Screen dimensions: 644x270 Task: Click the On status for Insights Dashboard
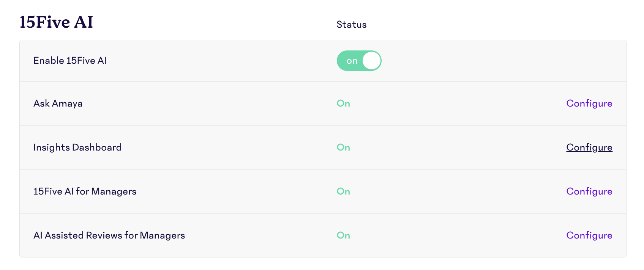tap(343, 148)
